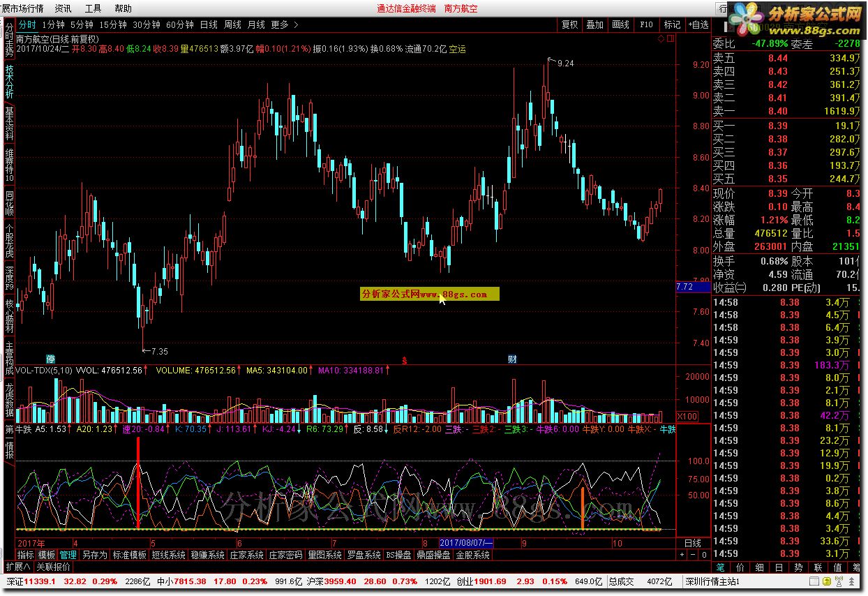868x596 pixels.
Task: Click the 画线 drawing button
Action: point(621,24)
